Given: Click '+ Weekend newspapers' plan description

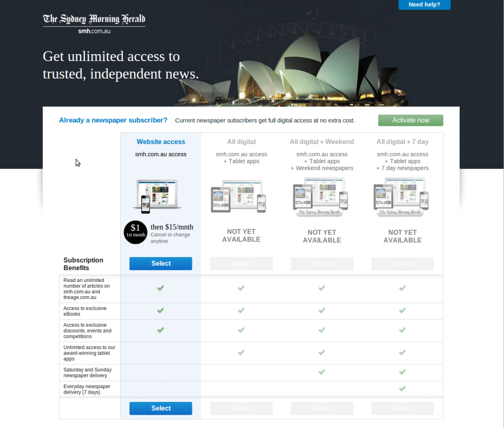Looking at the screenshot, I should pos(322,168).
